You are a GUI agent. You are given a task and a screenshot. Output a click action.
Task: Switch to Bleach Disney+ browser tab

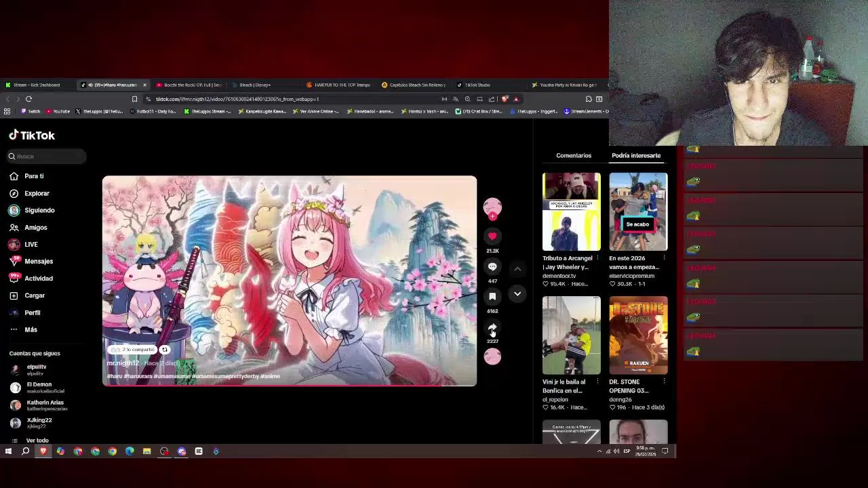click(x=255, y=85)
